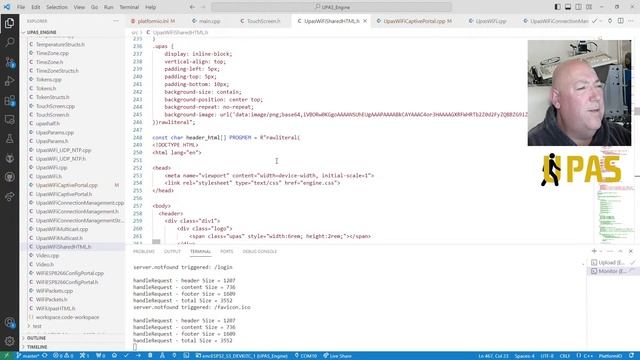This screenshot has width=640, height=360.
Task: Open the Run and Debug view
Action: 9,81
